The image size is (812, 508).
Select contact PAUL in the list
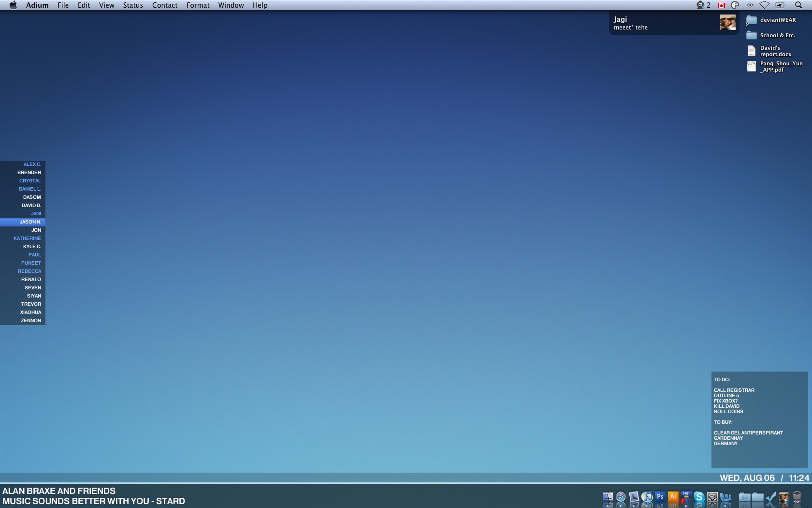(23, 255)
